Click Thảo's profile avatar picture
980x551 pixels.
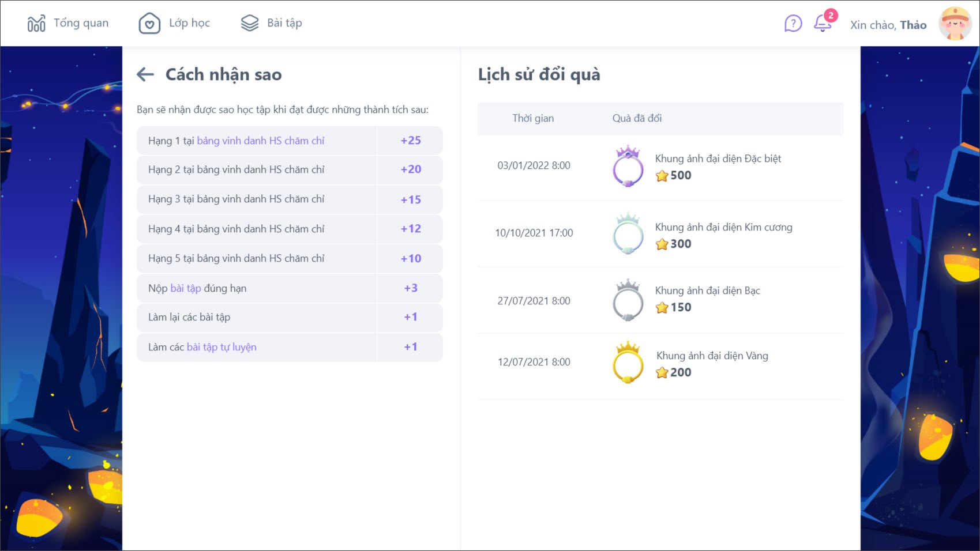(x=955, y=24)
